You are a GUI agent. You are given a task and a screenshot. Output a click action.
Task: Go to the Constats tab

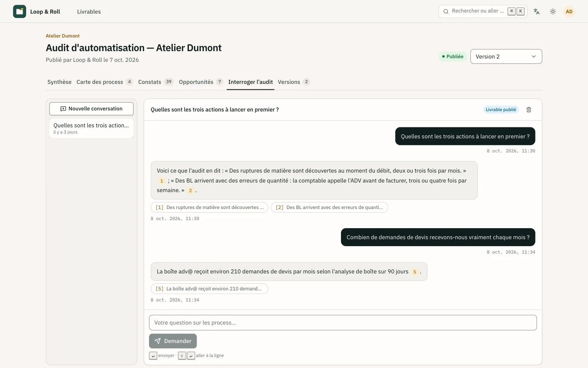155,82
